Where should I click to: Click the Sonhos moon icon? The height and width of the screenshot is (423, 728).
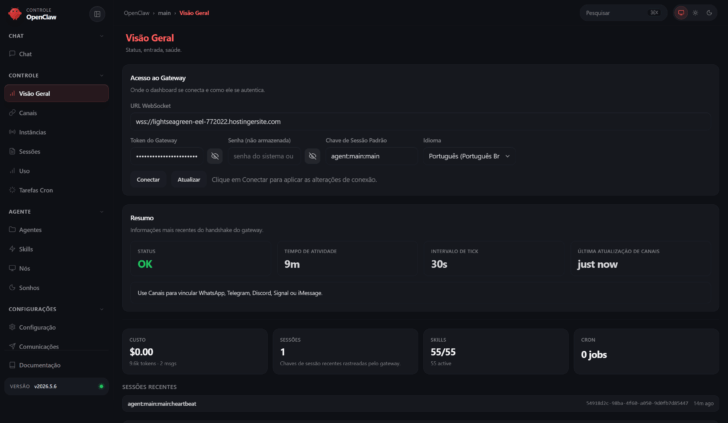12,287
